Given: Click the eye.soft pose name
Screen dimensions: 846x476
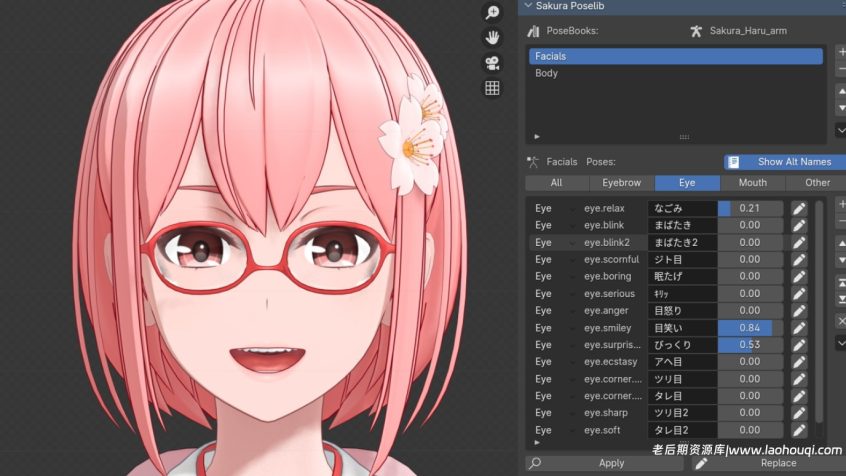Looking at the screenshot, I should pyautogui.click(x=602, y=430).
